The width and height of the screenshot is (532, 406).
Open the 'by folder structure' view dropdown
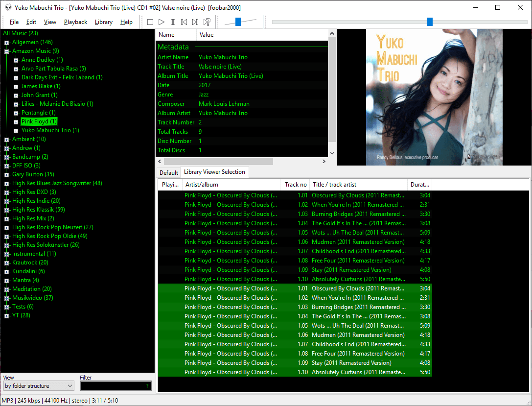pos(39,386)
